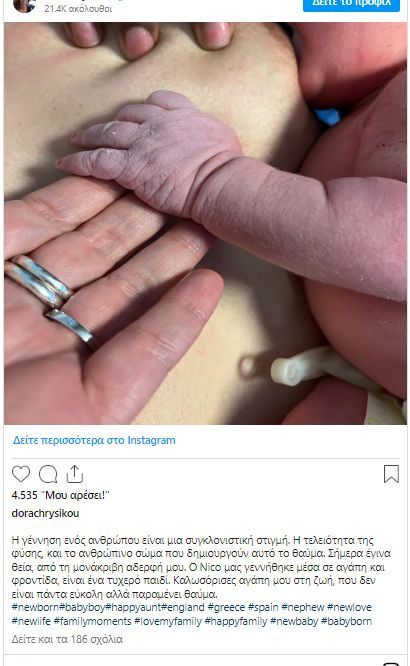Save the post with the bookmark icon
This screenshot has height=666, width=410.
click(391, 474)
